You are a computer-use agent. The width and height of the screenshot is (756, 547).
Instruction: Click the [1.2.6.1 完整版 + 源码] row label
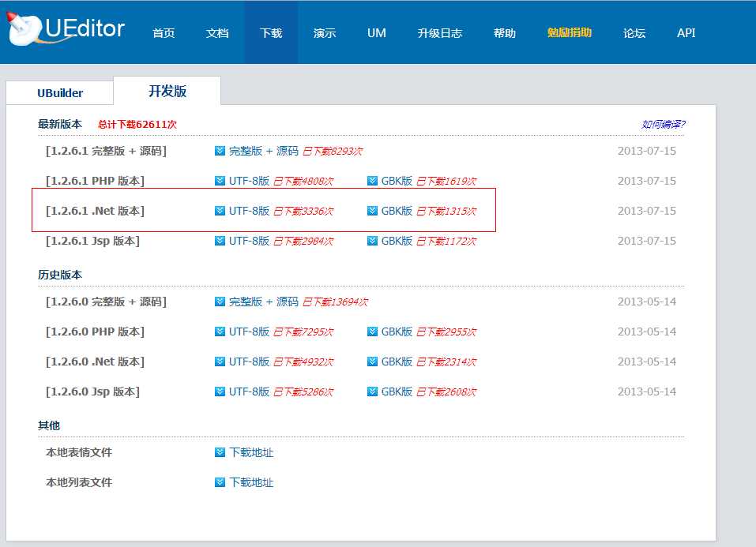coord(106,151)
